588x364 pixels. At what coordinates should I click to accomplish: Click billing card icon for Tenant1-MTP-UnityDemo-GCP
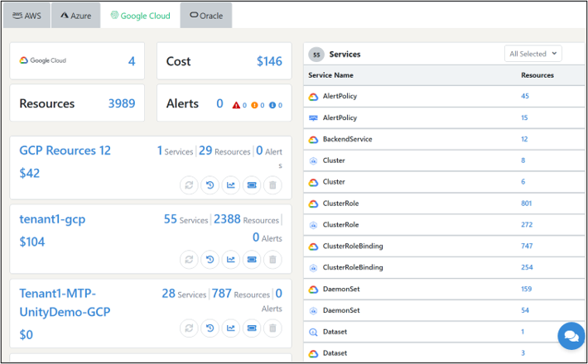click(x=252, y=328)
